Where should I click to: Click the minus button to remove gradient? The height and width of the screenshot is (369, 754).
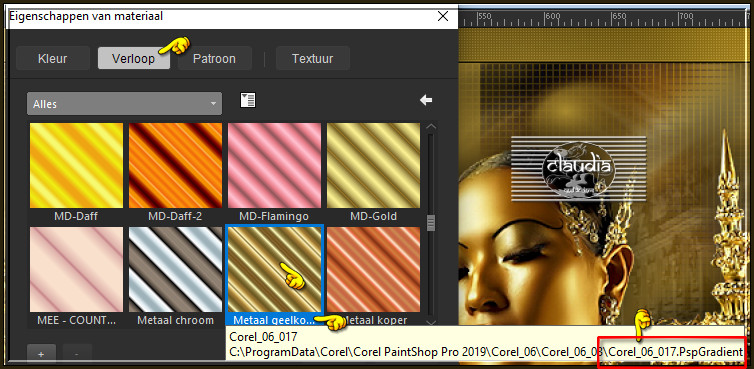(77, 353)
